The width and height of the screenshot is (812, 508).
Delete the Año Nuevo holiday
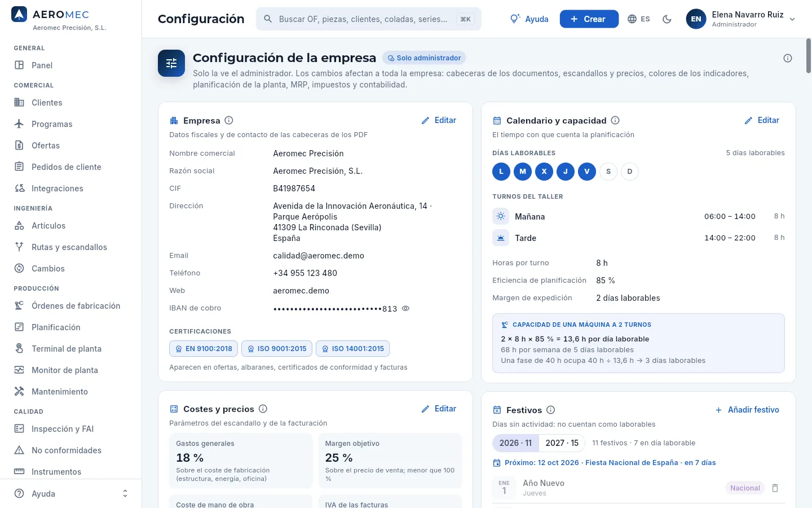point(775,488)
